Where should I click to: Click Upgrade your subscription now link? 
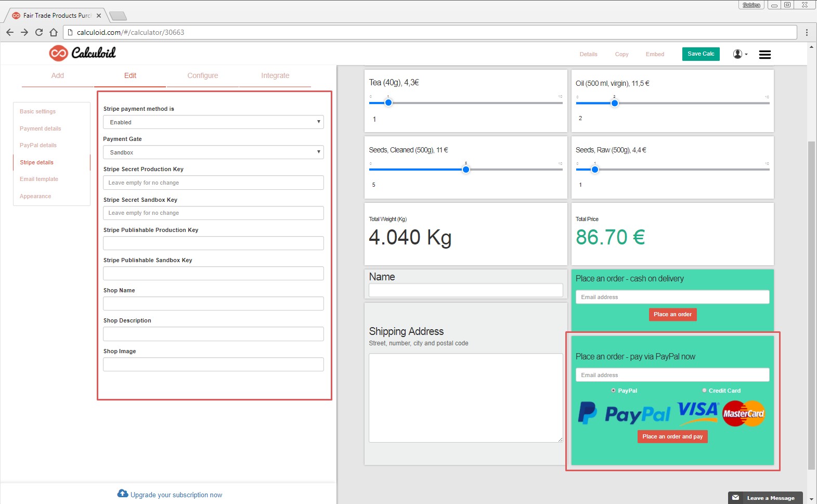(176, 495)
